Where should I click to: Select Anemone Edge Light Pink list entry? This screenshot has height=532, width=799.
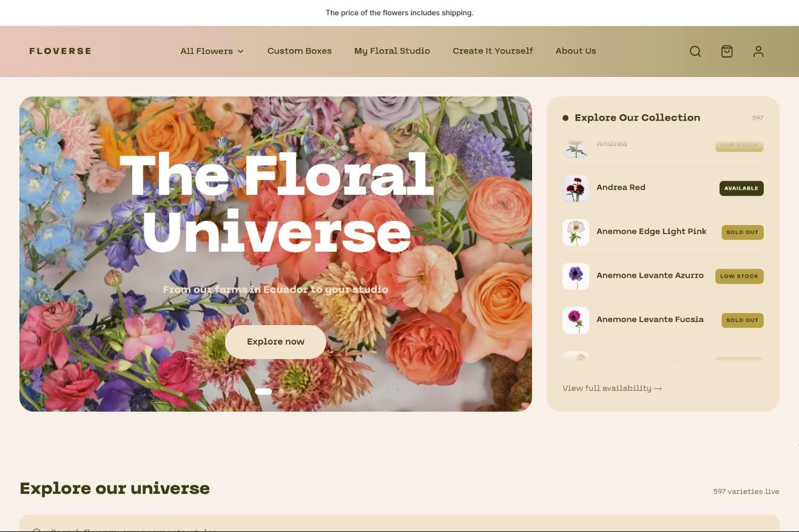pos(652,231)
